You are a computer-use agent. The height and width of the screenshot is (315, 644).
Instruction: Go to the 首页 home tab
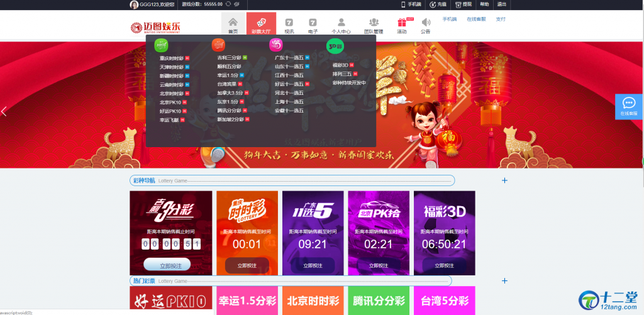[x=233, y=25]
